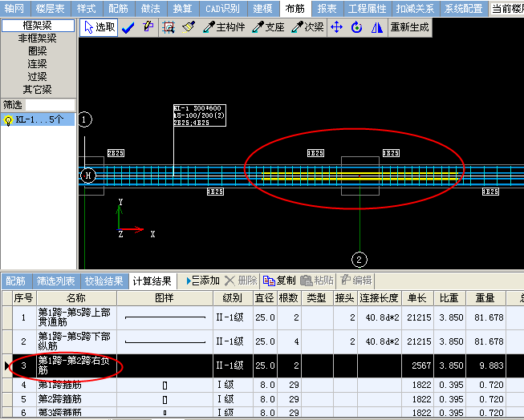Select row 第1跨-第5跨下部纵筋
The width and height of the screenshot is (524, 420).
pos(261,341)
